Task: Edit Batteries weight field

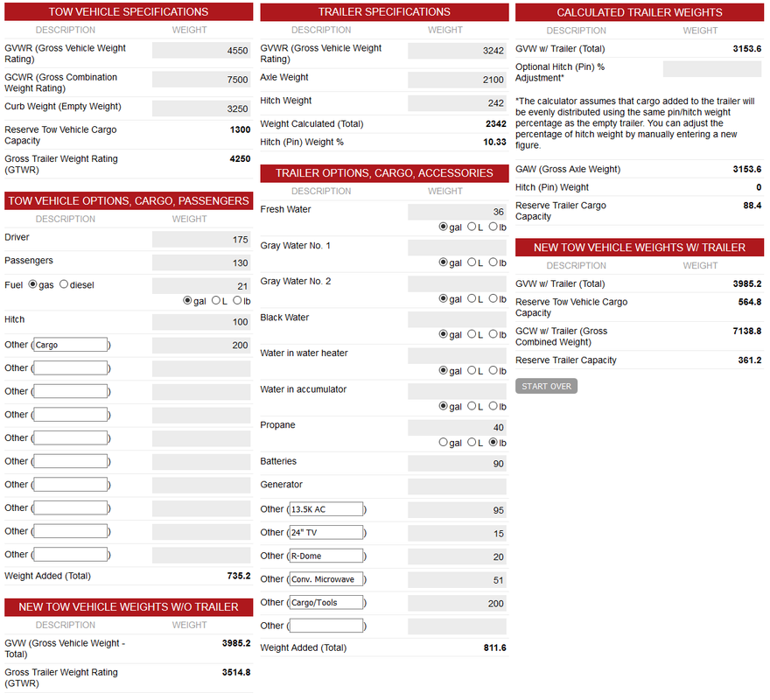Action: pyautogui.click(x=457, y=465)
